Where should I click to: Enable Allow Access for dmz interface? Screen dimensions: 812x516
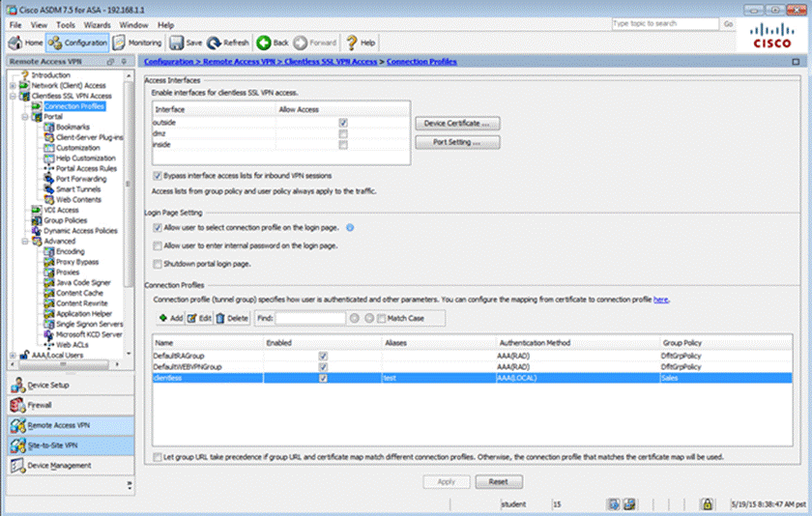pos(343,134)
